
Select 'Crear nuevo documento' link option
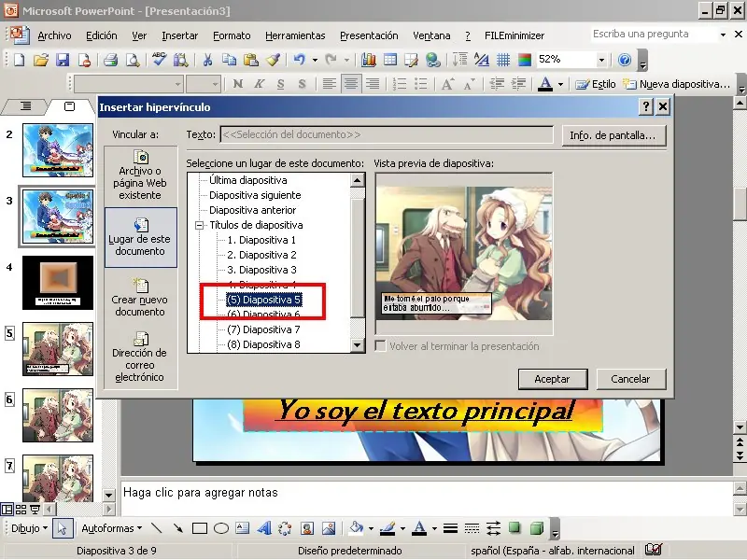tap(140, 298)
